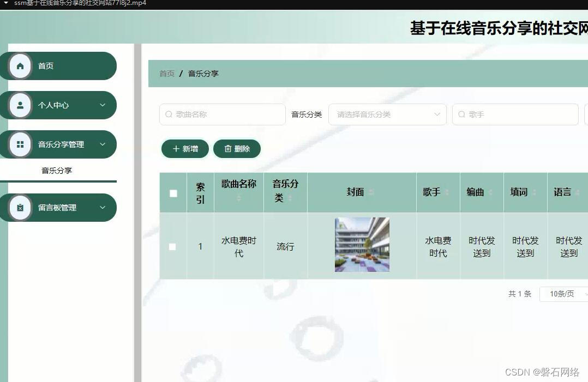The width and height of the screenshot is (588, 382).
Task: Focus the 歌曲名称 search input
Action: tap(223, 114)
